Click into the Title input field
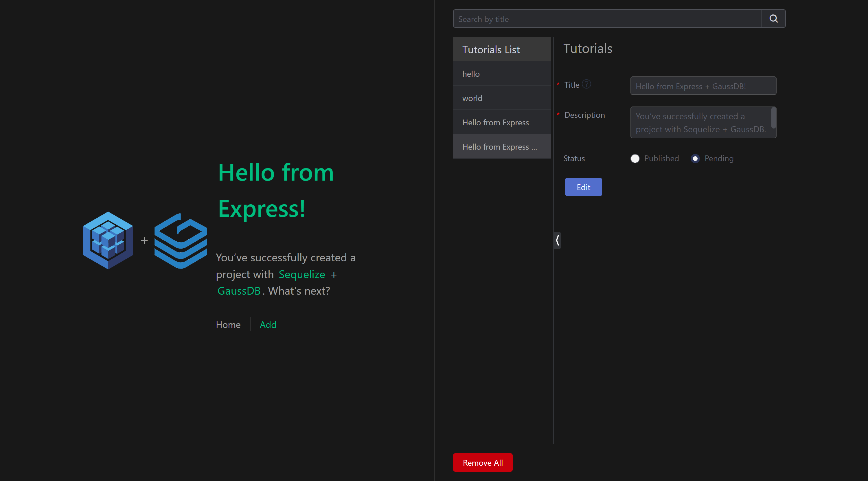 click(703, 86)
